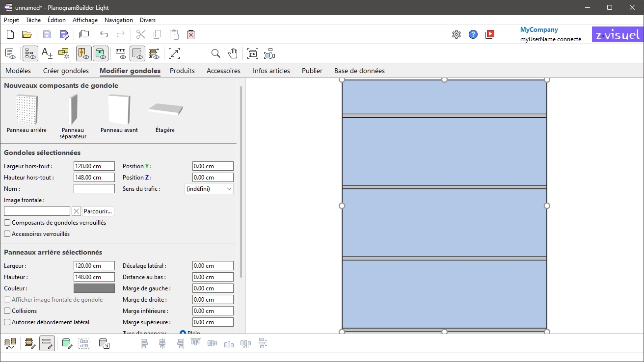Switch to the Accessoires tab
This screenshot has width=644, height=362.
tap(223, 71)
